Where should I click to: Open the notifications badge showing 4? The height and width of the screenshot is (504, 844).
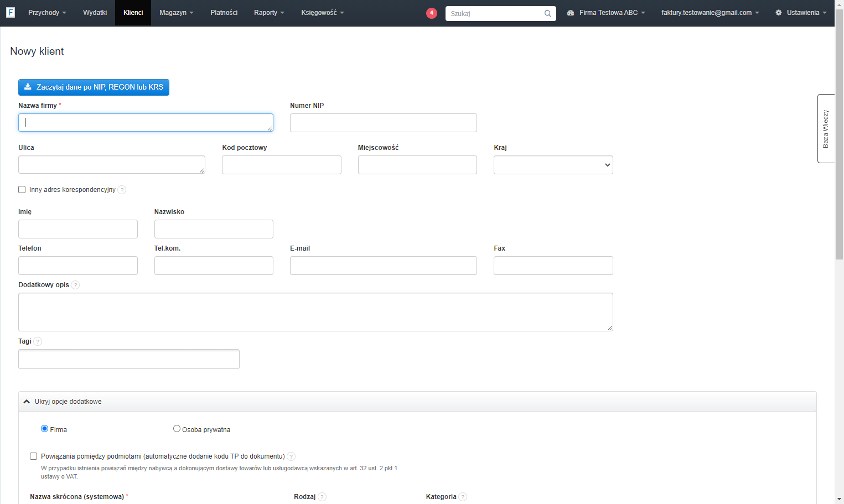pos(432,13)
